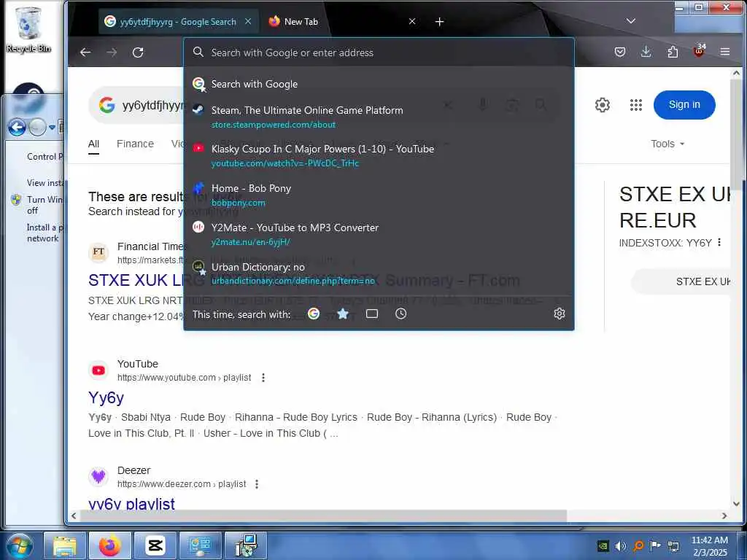Click the Google logo in search box
Screen dimensions: 747x560
(x=107, y=105)
